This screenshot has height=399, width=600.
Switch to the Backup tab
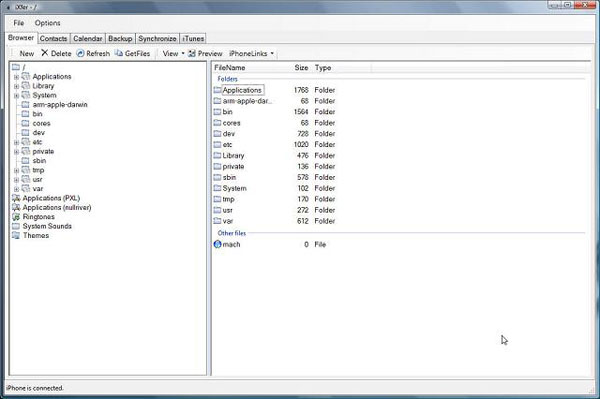tap(120, 39)
